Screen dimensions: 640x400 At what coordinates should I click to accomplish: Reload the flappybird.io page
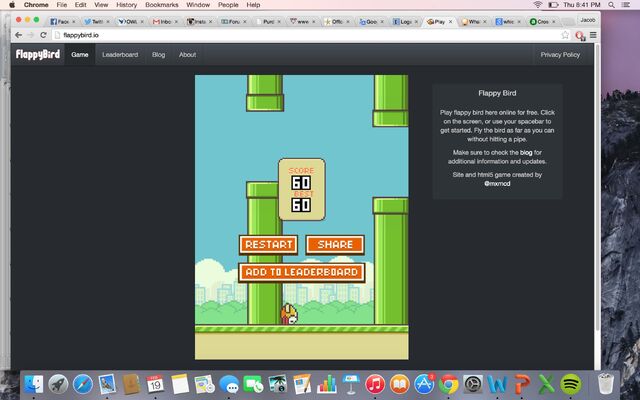[x=43, y=35]
